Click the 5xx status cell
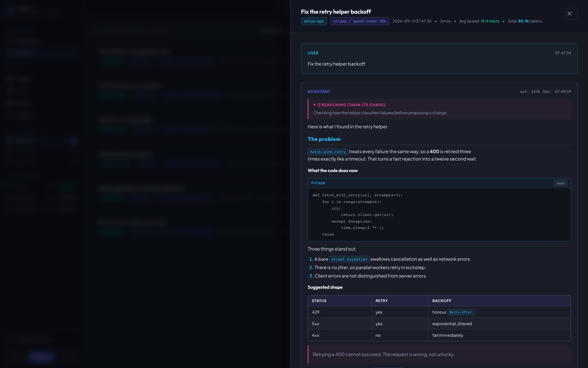The height and width of the screenshot is (368, 588). [340, 324]
